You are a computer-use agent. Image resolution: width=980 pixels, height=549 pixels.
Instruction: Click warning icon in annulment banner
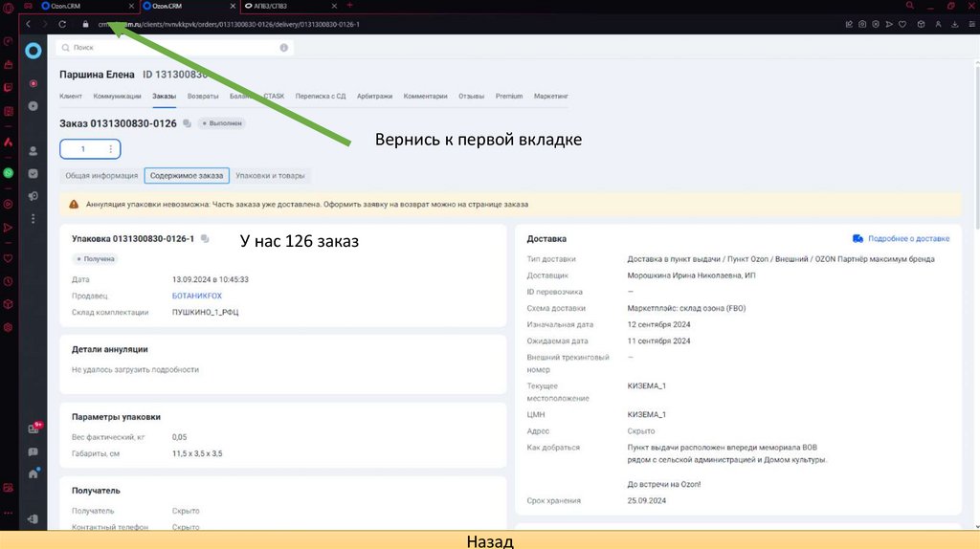coord(74,205)
